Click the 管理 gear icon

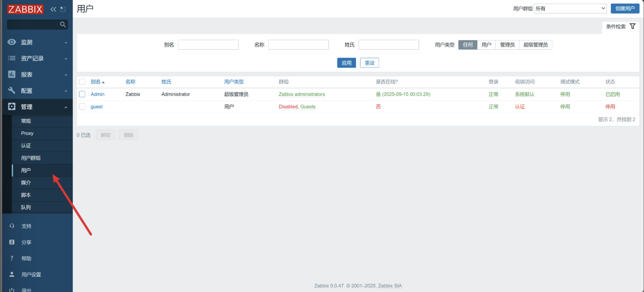tap(12, 106)
